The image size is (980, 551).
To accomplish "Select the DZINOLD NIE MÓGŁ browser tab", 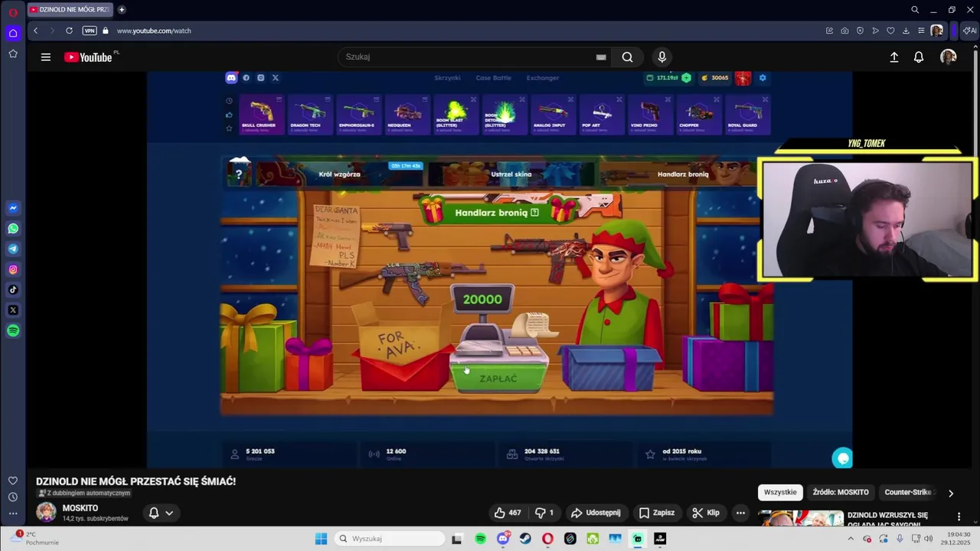I will point(70,10).
